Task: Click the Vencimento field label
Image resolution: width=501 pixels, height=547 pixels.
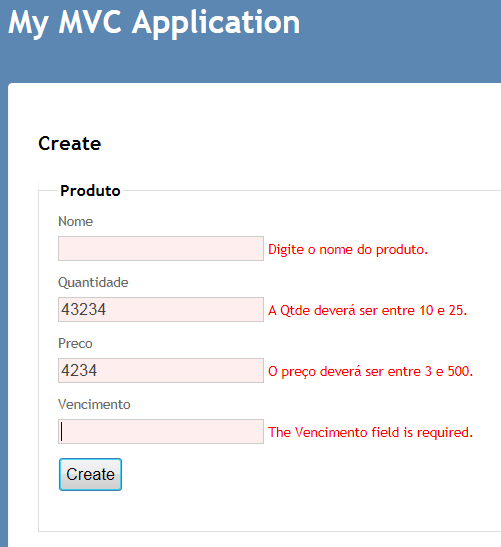Action: click(x=94, y=405)
